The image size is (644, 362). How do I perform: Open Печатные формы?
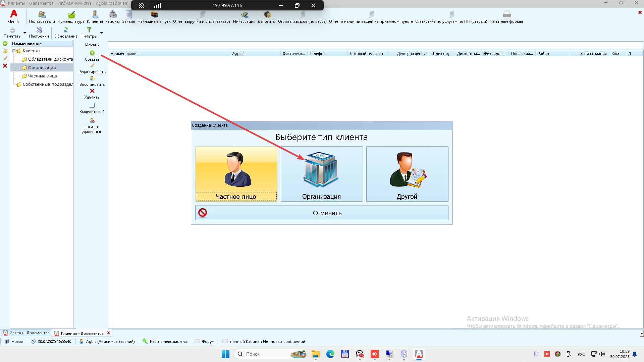click(506, 17)
